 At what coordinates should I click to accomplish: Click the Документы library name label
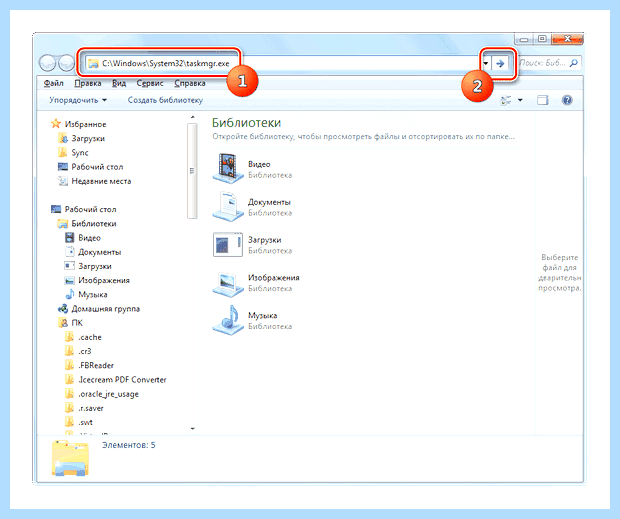point(269,202)
